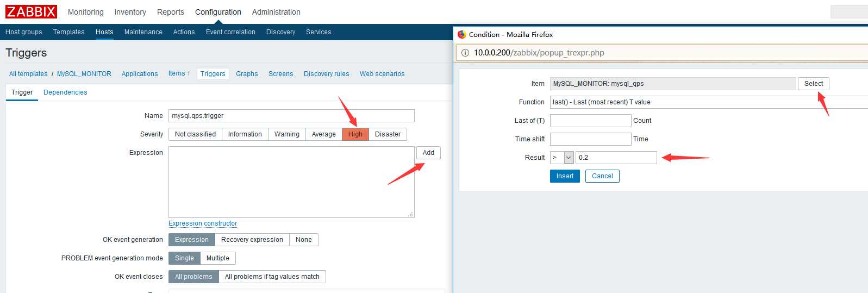Open the Inventory menu
The height and width of the screenshot is (293, 868).
pyautogui.click(x=130, y=12)
